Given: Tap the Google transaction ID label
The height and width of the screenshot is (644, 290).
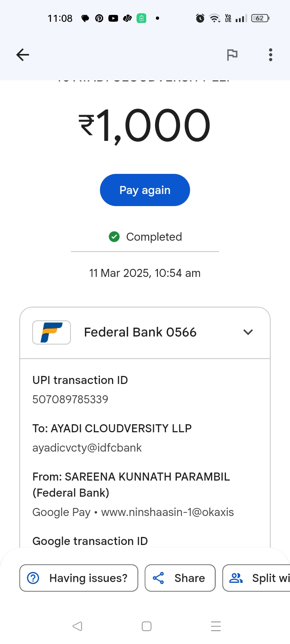Looking at the screenshot, I should [x=90, y=541].
